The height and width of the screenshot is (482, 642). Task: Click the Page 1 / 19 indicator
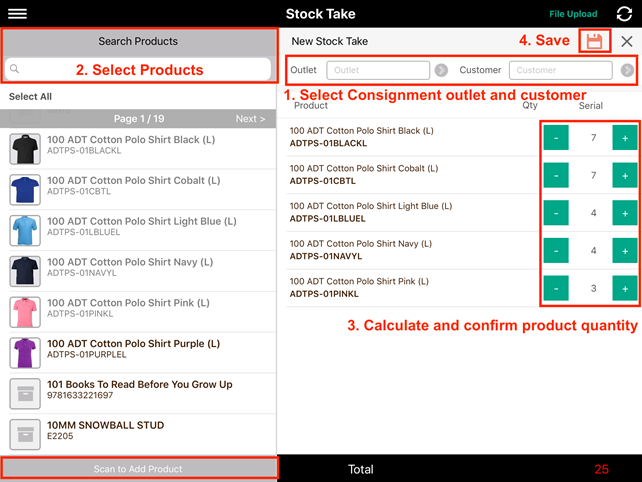click(x=139, y=119)
